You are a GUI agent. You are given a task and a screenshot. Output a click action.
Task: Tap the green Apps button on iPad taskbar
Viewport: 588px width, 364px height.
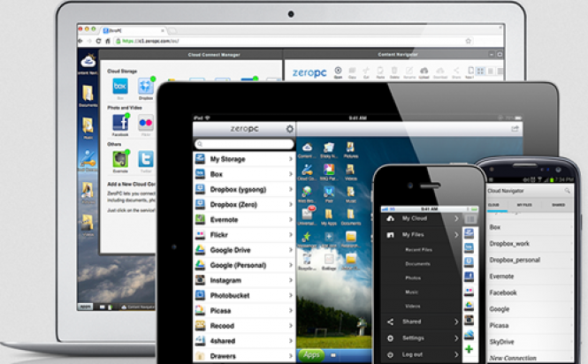click(311, 354)
